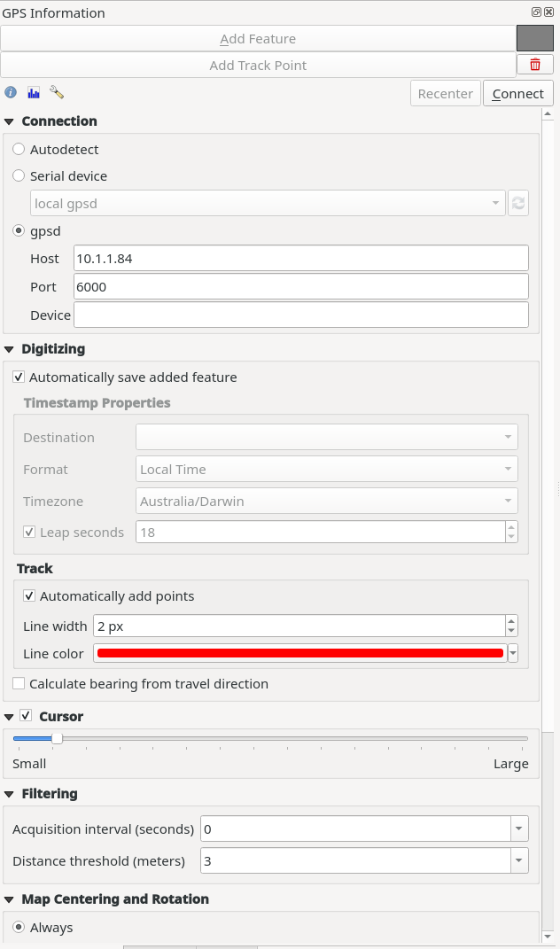Click the gray feature color box beside Add Feature

click(536, 38)
